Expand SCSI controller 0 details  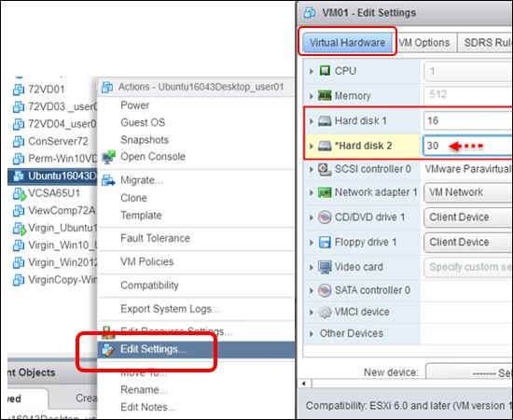(312, 169)
